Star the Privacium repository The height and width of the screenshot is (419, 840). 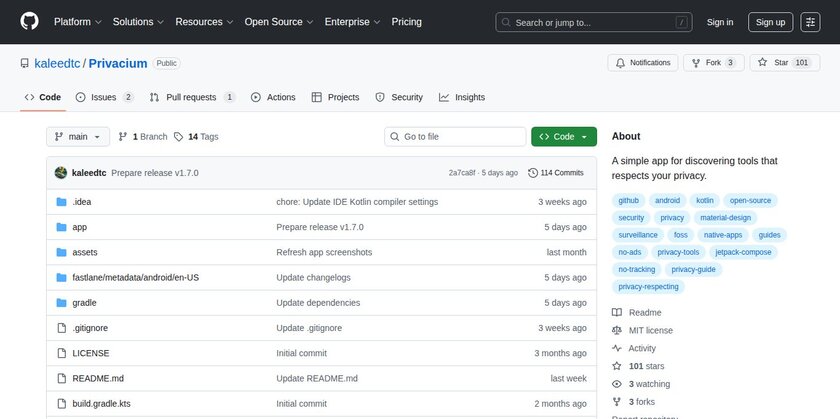tap(773, 62)
